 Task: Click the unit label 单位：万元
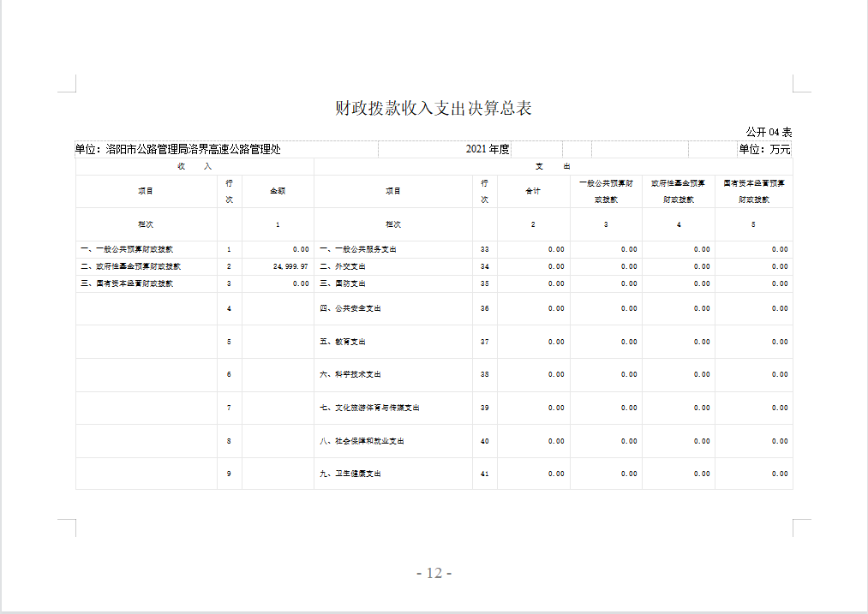click(764, 149)
